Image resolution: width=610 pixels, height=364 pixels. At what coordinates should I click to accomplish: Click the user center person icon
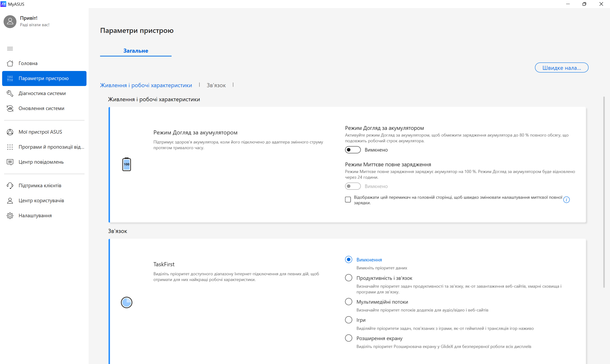[10, 201]
